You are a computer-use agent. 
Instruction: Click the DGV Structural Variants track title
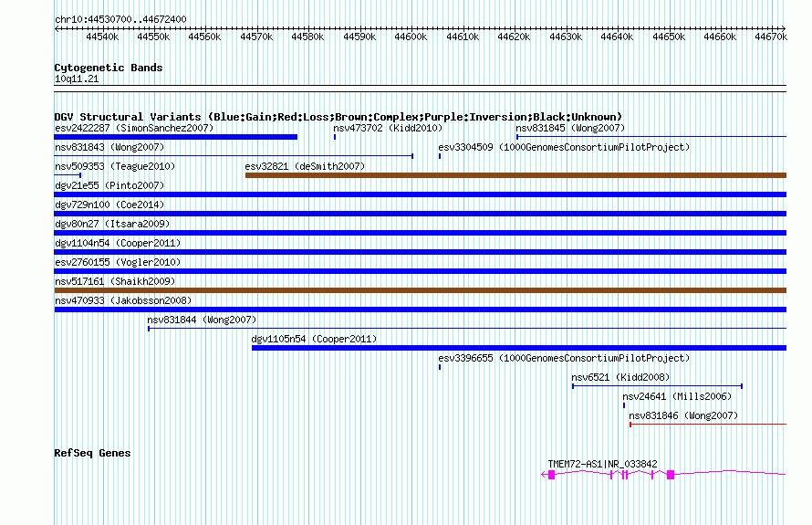click(x=338, y=117)
